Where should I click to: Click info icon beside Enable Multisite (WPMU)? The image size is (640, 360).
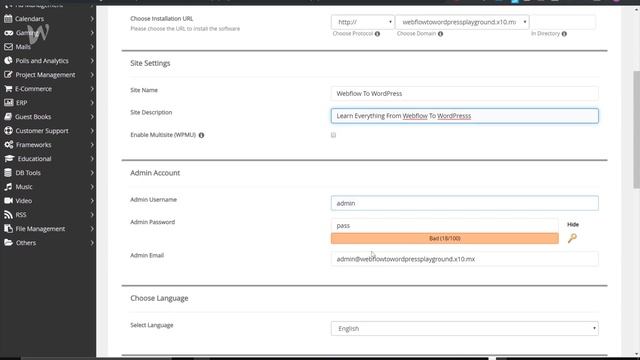(201, 135)
